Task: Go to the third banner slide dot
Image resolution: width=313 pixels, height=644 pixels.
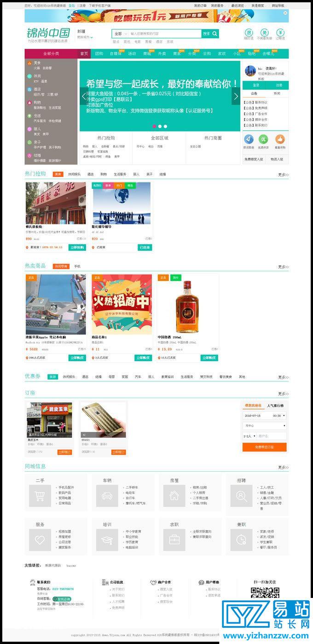Action: [x=165, y=126]
